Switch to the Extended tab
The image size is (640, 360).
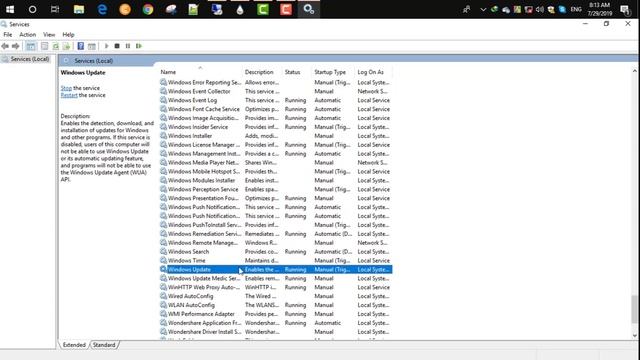tap(74, 345)
